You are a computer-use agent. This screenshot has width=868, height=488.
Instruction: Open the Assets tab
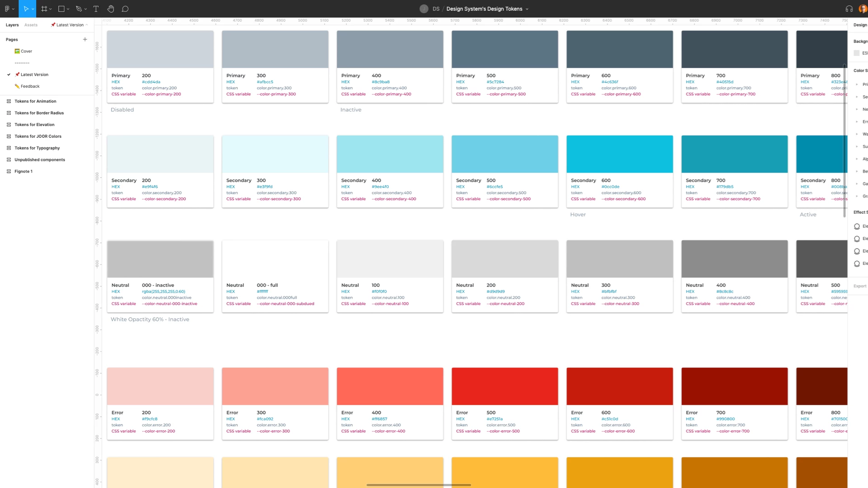31,24
